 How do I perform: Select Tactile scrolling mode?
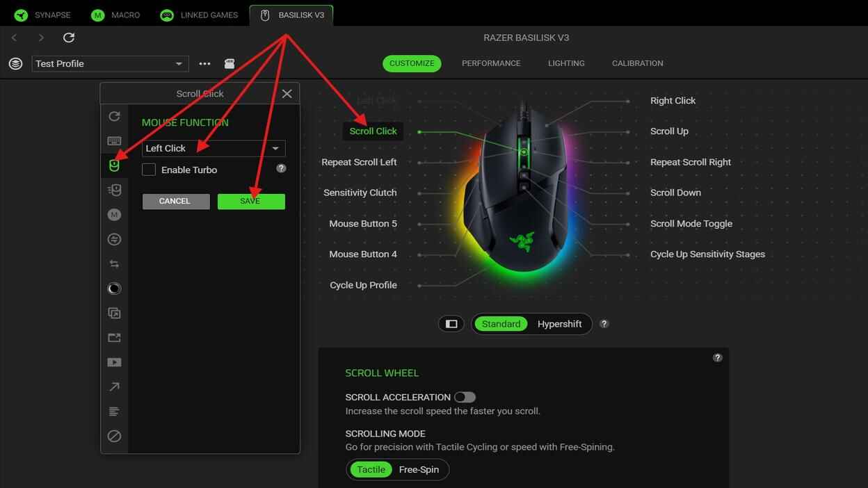(371, 470)
